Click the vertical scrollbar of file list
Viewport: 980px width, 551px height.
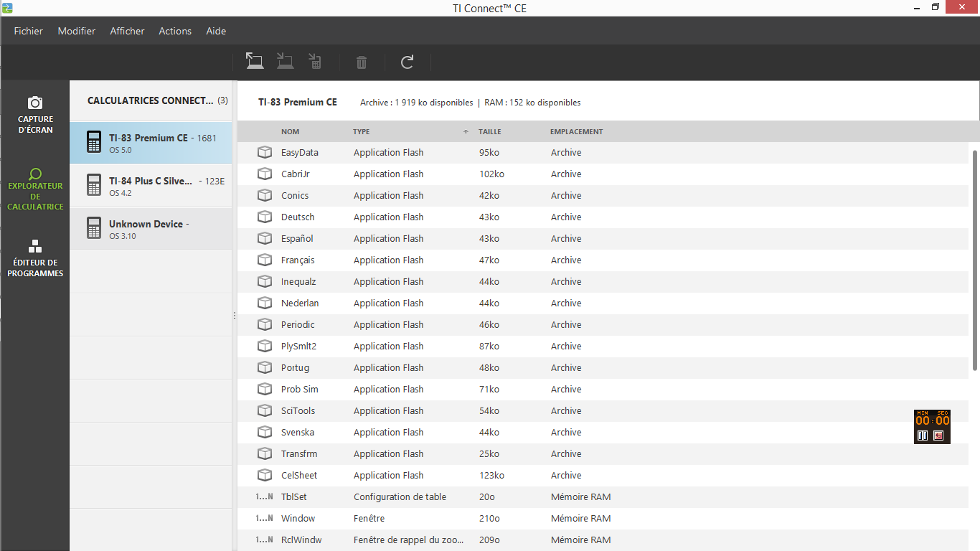click(x=974, y=260)
